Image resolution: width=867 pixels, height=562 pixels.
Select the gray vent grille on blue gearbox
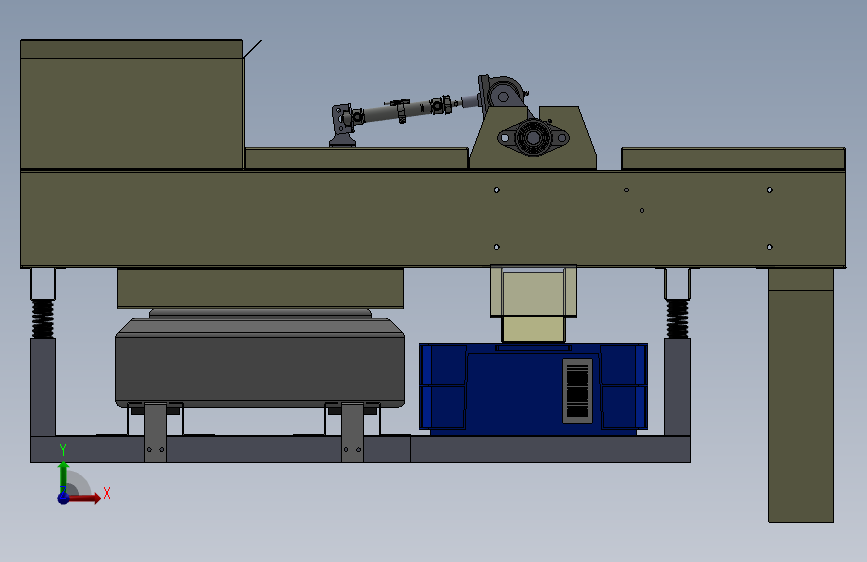(x=577, y=391)
